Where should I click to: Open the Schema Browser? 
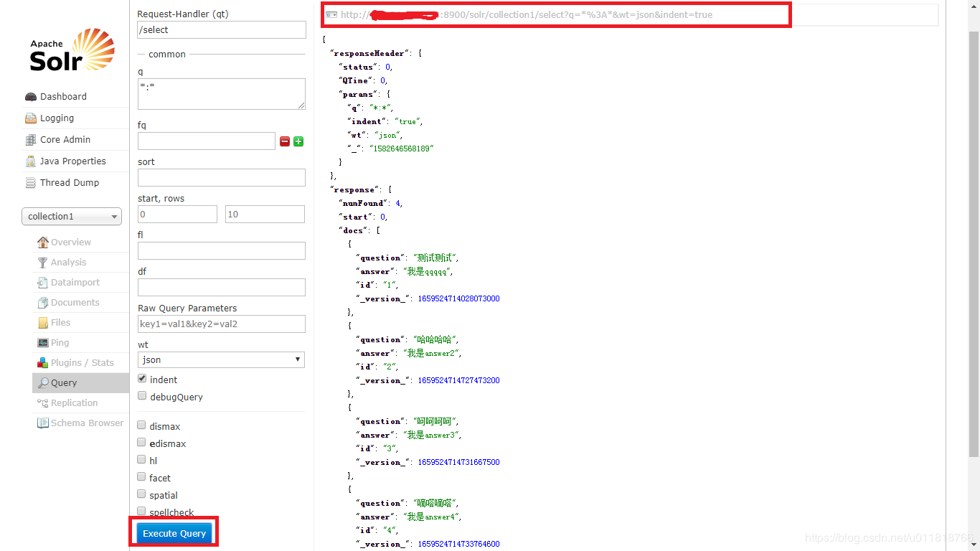[x=87, y=423]
